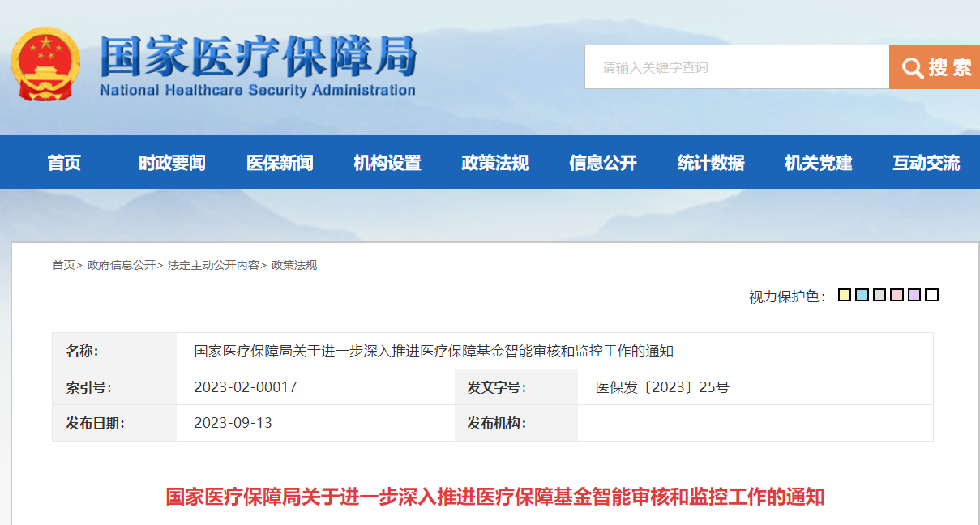Click the 政府信息公开 breadcrumb link
This screenshot has width=980, height=525.
[122, 265]
